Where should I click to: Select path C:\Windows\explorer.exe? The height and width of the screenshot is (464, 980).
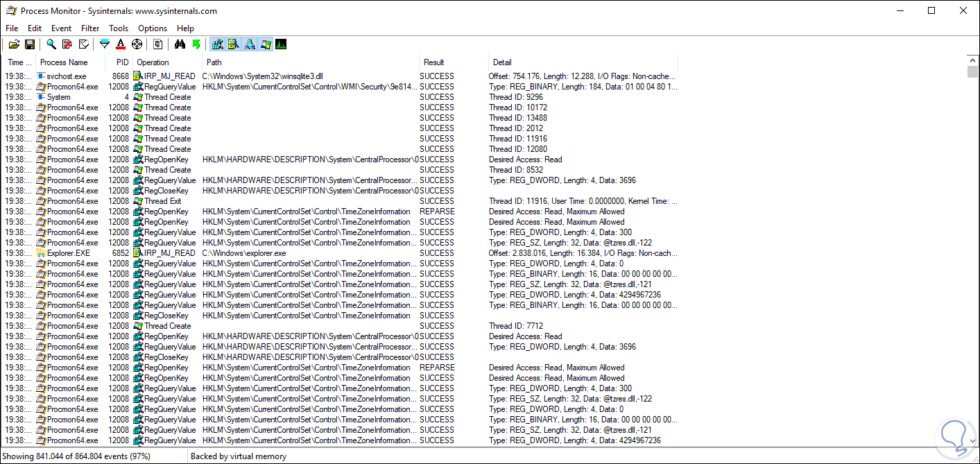(244, 253)
